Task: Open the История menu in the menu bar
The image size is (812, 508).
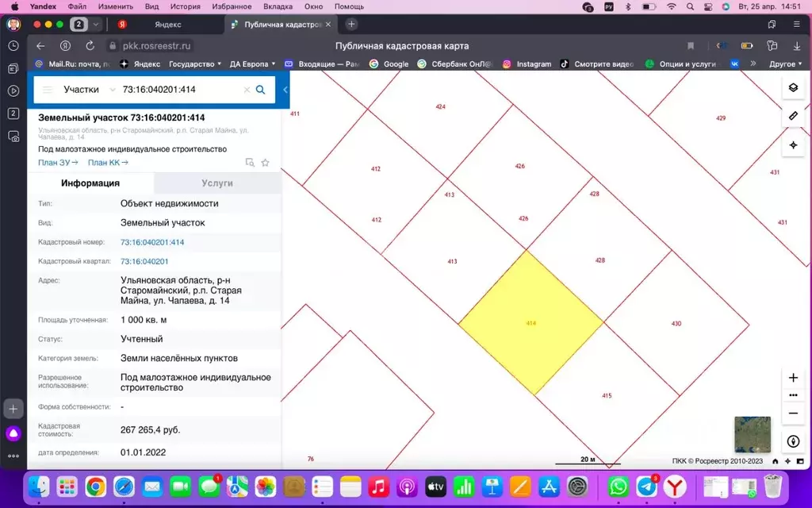Action: 185,6
